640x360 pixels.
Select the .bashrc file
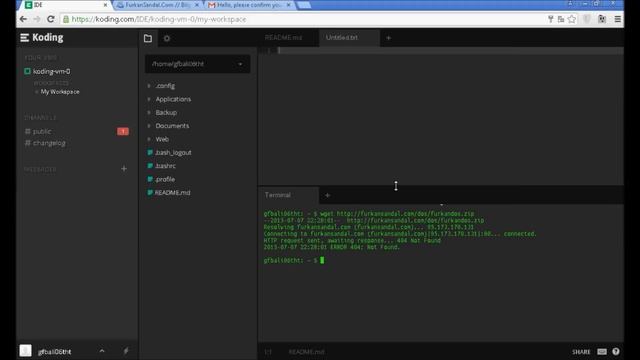165,166
